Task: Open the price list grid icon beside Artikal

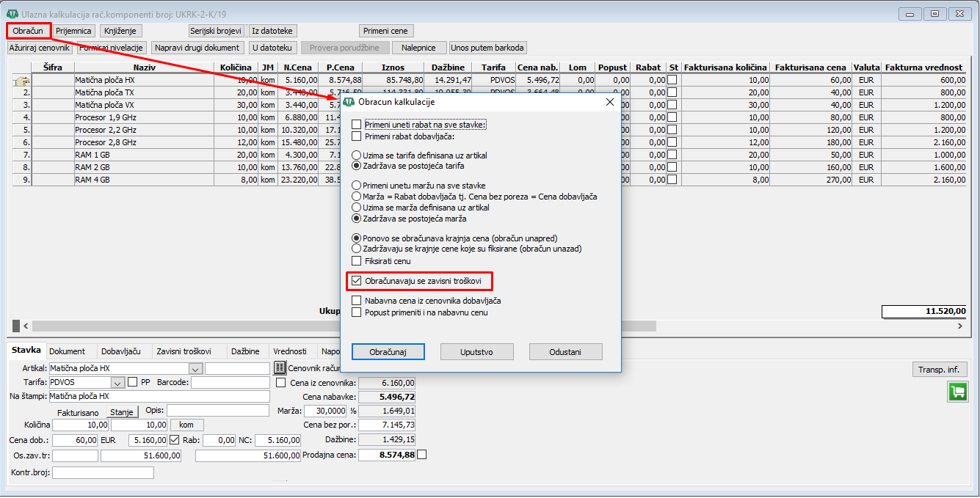Action: click(x=280, y=368)
